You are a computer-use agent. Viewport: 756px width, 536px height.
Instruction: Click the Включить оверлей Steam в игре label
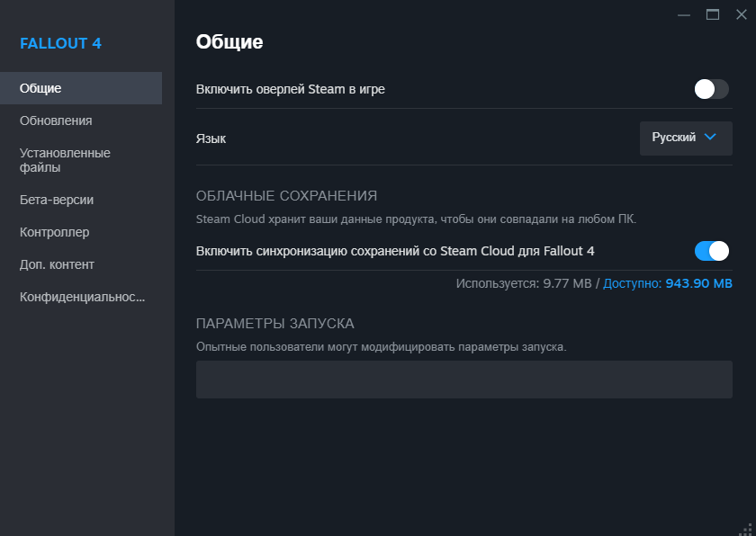pyautogui.click(x=290, y=89)
